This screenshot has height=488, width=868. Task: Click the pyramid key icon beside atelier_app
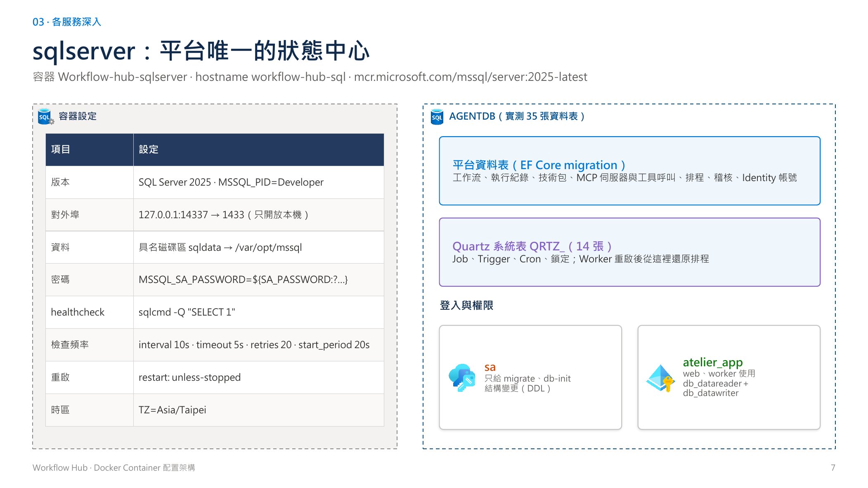(x=661, y=377)
